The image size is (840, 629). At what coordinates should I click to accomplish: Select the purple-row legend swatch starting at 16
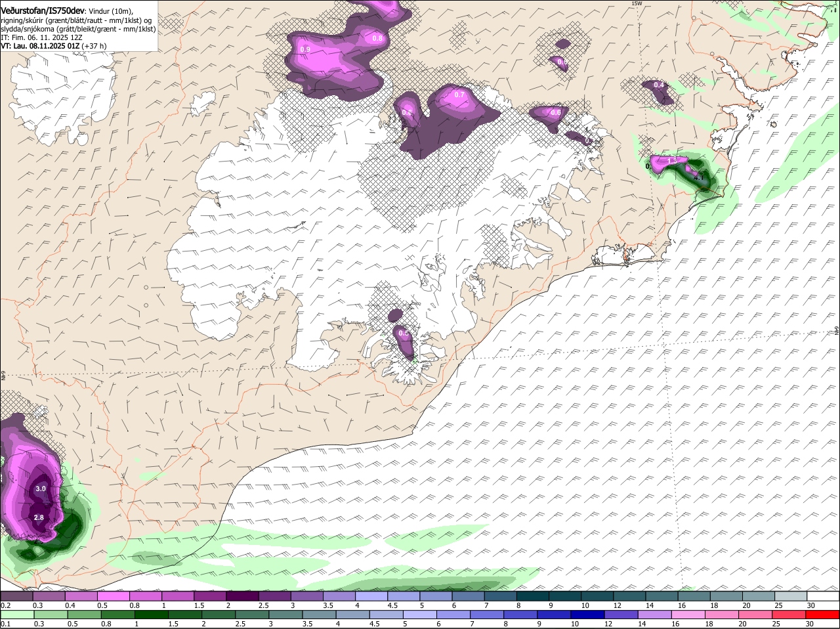[x=694, y=596]
